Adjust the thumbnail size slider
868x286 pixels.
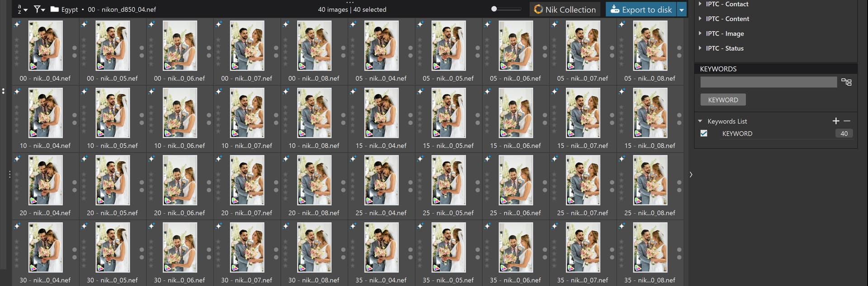pyautogui.click(x=494, y=9)
